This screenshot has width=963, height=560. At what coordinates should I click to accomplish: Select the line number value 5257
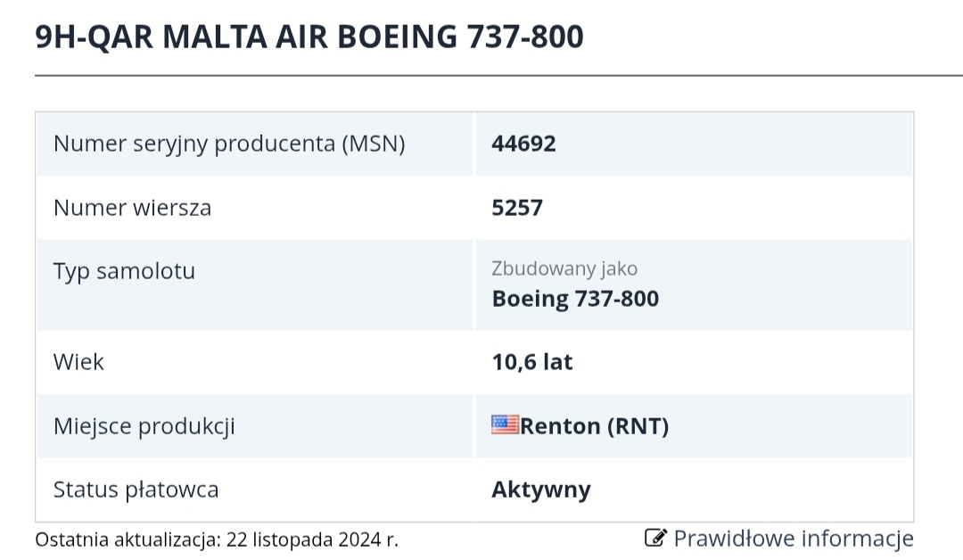tap(517, 208)
